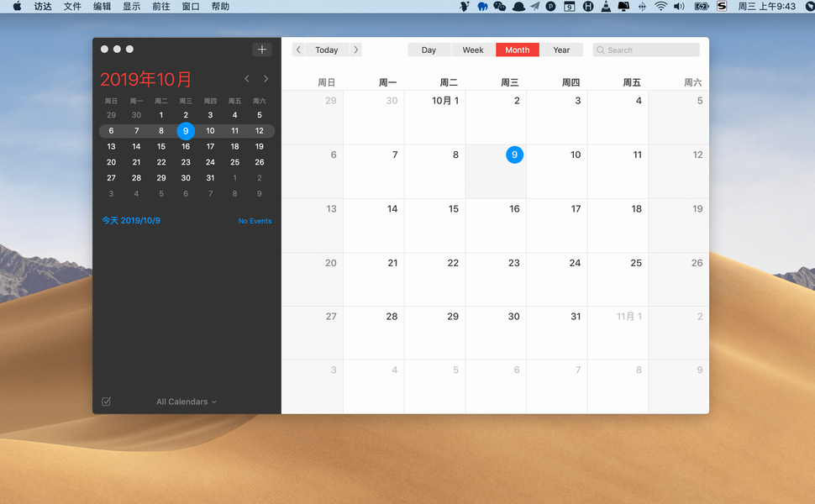Open the 前往 menu
Viewport: 815px width, 504px height.
pyautogui.click(x=161, y=6)
